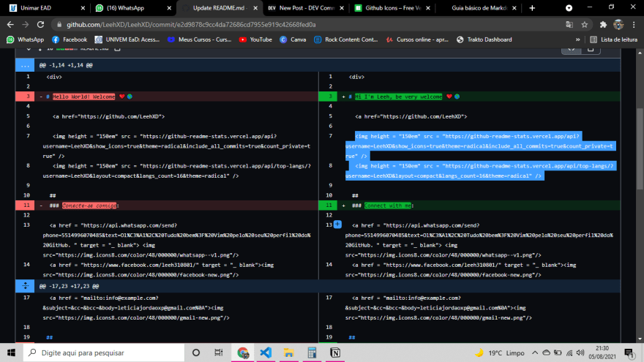Image resolution: width=644 pixels, height=362 pixels.
Task: Click the Windows taskbar search box
Action: click(x=103, y=352)
